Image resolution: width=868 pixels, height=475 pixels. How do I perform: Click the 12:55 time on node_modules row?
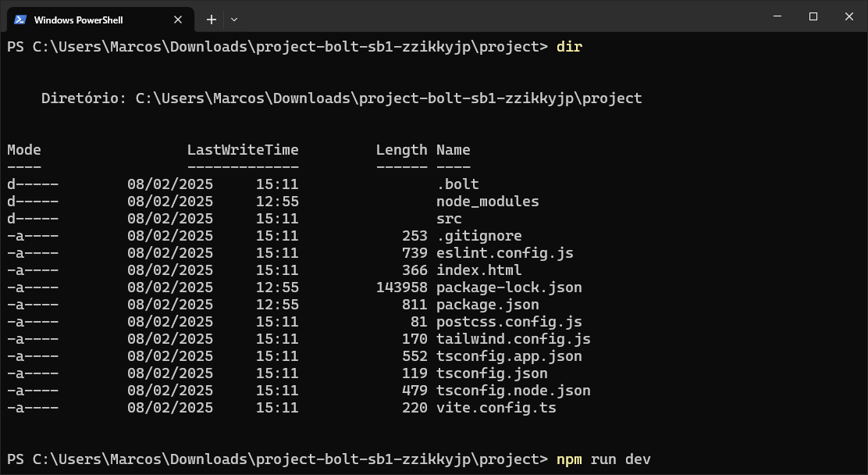pos(277,202)
